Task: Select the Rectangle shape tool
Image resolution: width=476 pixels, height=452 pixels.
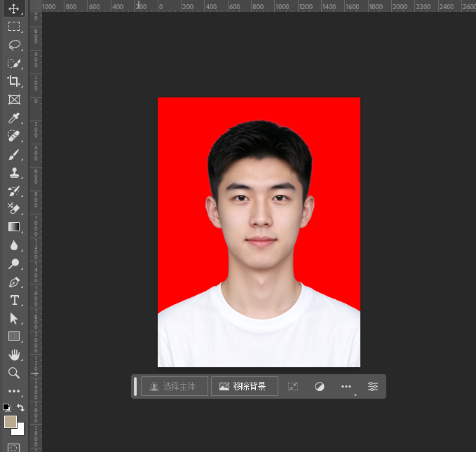Action: coord(14,336)
